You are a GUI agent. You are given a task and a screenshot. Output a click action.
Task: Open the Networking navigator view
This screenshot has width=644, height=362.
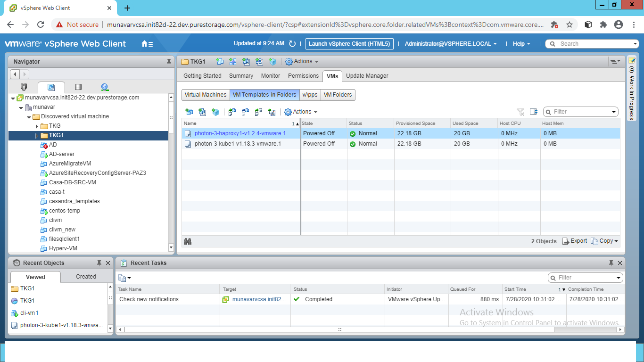(105, 87)
